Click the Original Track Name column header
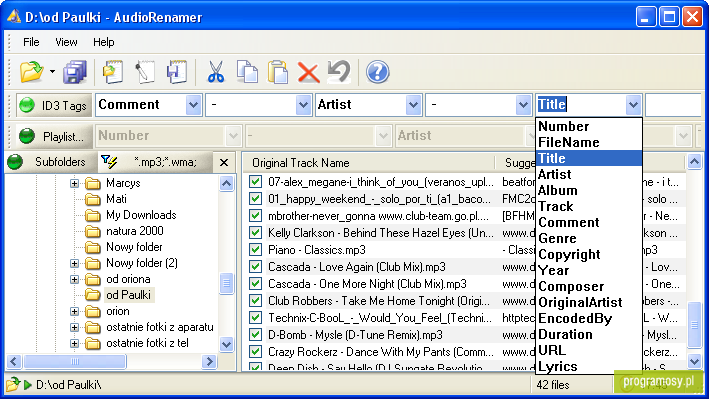Screen dimensions: 709x399 tap(368, 163)
